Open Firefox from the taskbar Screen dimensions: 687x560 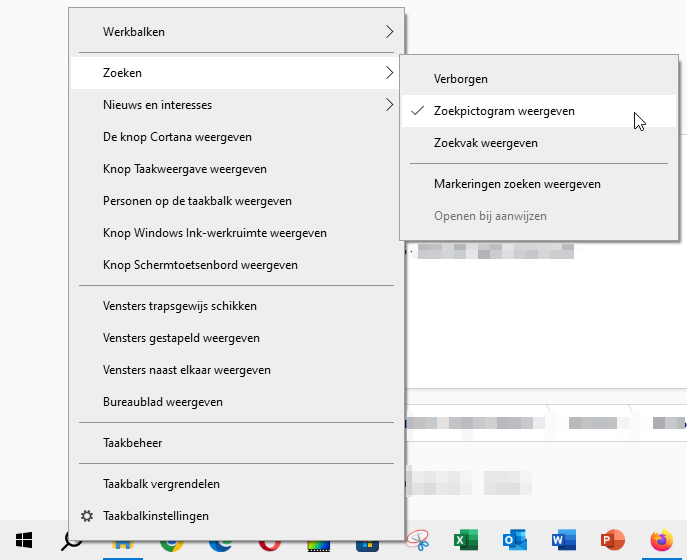(x=661, y=541)
